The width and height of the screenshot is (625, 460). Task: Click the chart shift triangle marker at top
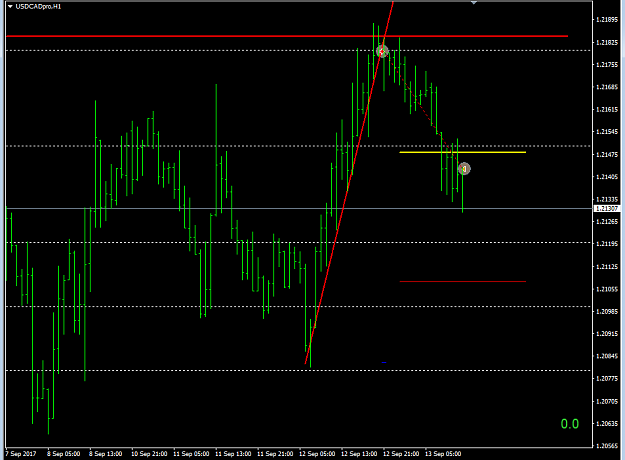[x=474, y=2]
